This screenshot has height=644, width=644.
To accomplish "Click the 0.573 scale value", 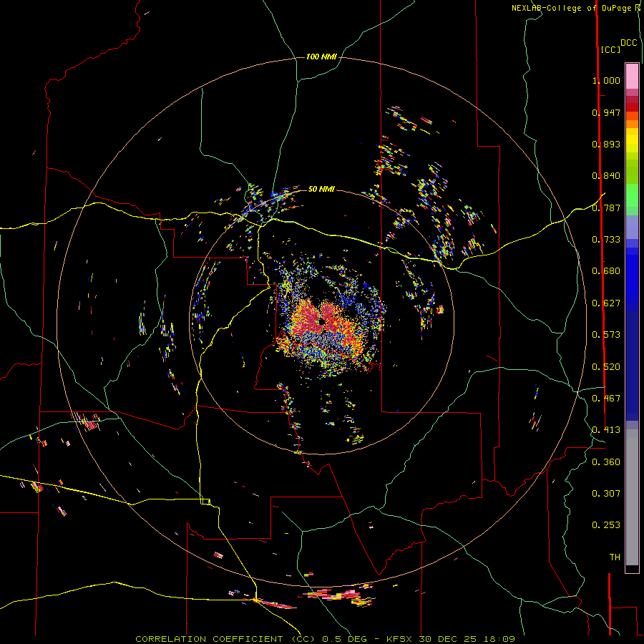I will pos(606,335).
